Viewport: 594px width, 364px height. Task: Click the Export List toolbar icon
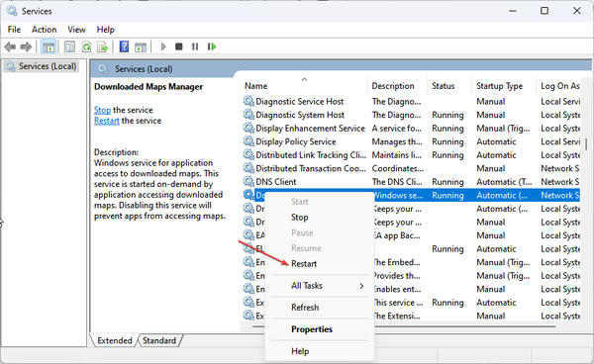(x=102, y=46)
